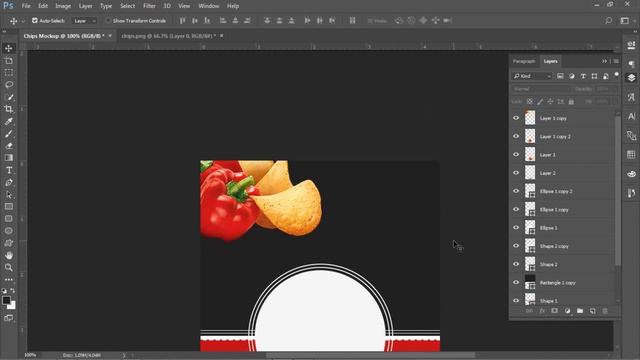Open the File menu
Viewport: 640px width, 360px height.
pyautogui.click(x=26, y=6)
